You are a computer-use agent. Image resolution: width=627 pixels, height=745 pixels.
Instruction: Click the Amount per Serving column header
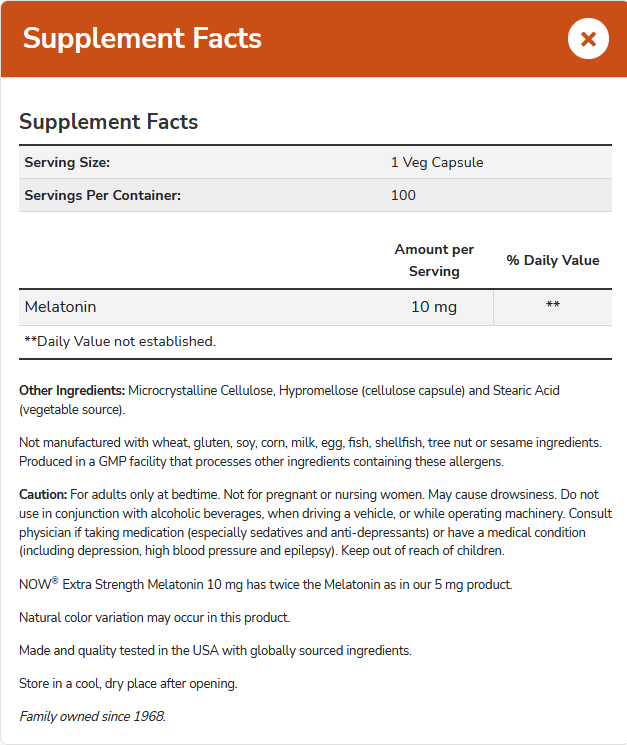[x=434, y=260]
